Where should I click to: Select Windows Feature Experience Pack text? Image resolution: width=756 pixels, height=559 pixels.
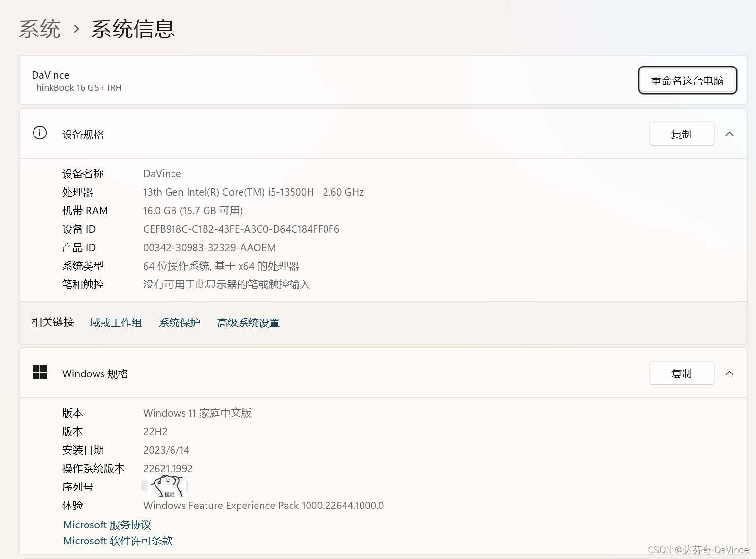(x=263, y=506)
